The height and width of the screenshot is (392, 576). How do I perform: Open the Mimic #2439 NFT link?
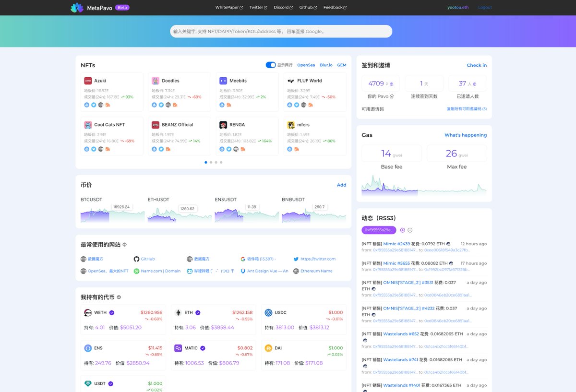point(396,244)
